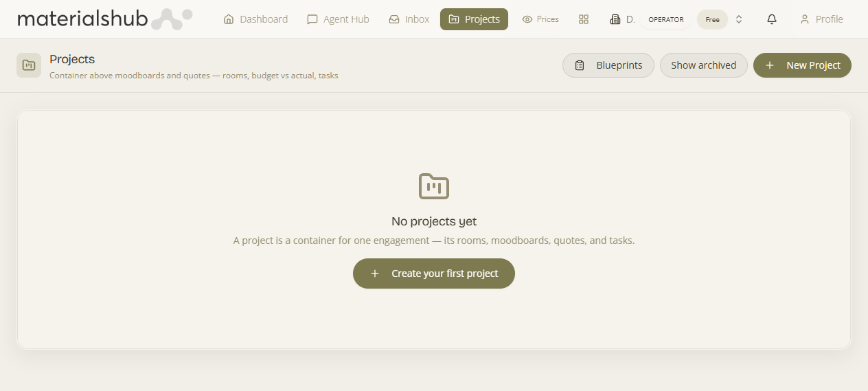868x391 pixels.
Task: Select the active Projects nav tab
Action: click(x=474, y=19)
